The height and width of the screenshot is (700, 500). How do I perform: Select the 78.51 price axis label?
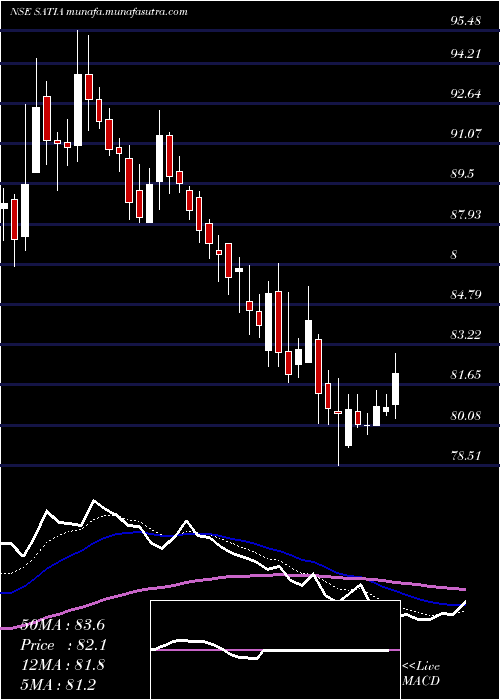466,456
